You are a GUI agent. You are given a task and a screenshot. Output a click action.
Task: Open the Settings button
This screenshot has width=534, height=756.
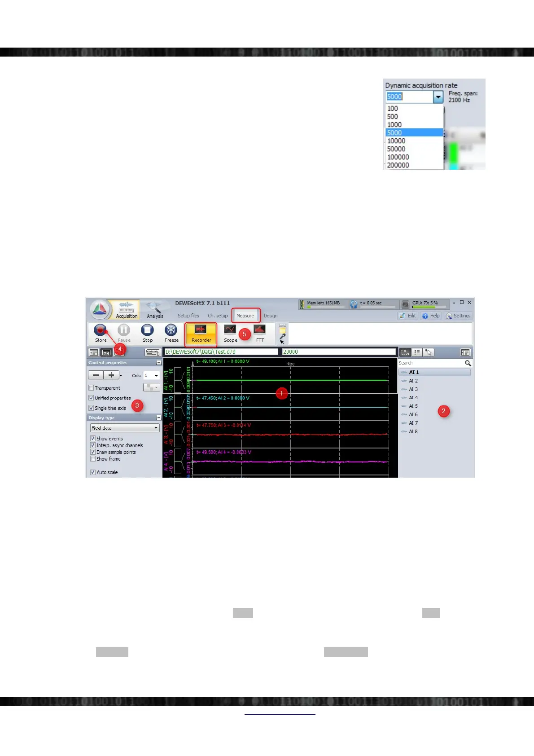pos(458,316)
